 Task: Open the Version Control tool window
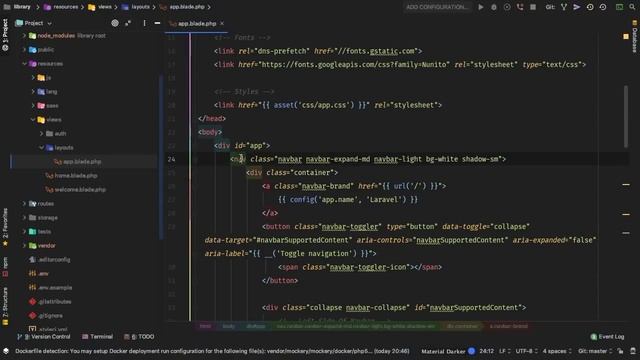click(x=44, y=337)
